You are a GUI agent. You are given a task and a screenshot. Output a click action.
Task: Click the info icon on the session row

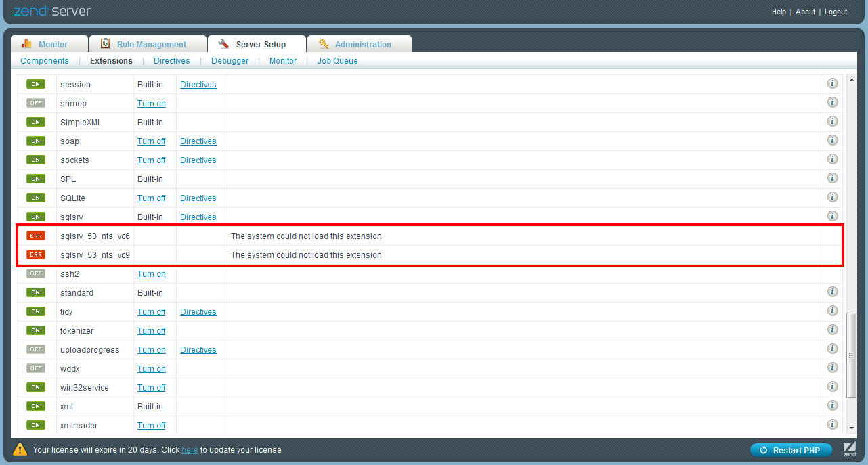(832, 83)
